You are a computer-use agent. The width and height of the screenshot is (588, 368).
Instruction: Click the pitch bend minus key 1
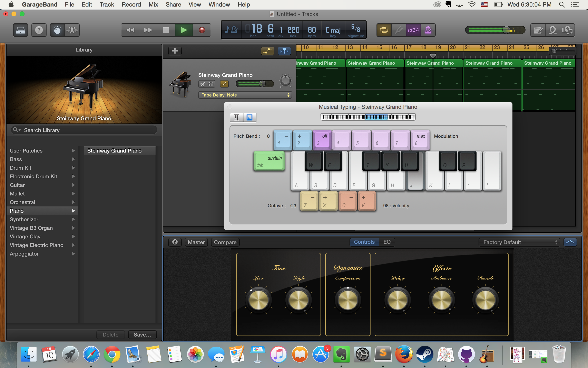tap(283, 140)
